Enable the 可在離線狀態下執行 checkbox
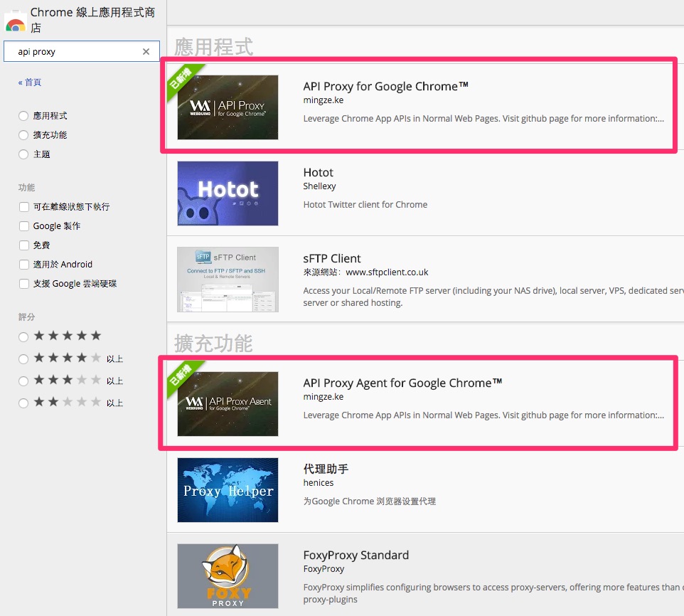The width and height of the screenshot is (684, 616). tap(24, 207)
